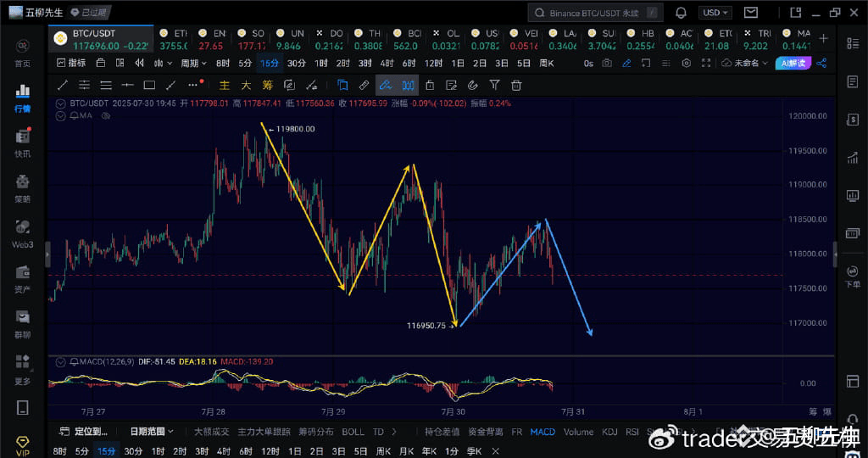Click the 大 large-order icon
Image resolution: width=868 pixels, height=458 pixels.
pyautogui.click(x=246, y=85)
